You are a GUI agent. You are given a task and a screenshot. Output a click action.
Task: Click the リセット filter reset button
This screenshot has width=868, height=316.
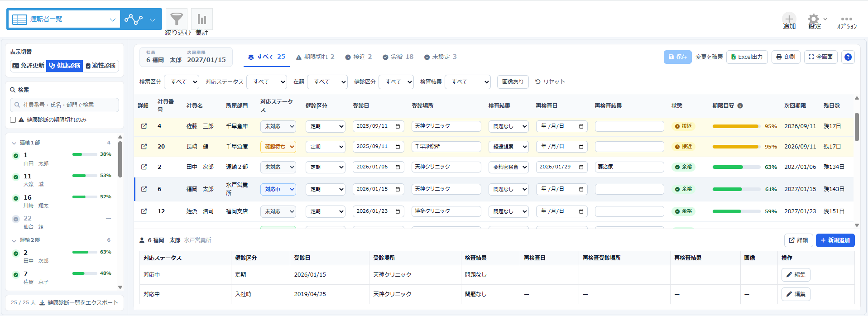(x=550, y=82)
